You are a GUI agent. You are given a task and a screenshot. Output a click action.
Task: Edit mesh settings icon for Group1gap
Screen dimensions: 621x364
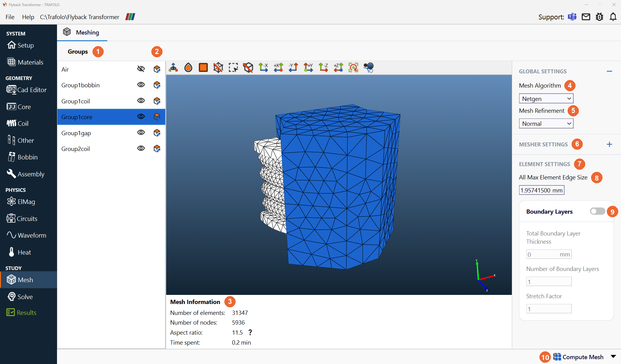click(x=157, y=132)
